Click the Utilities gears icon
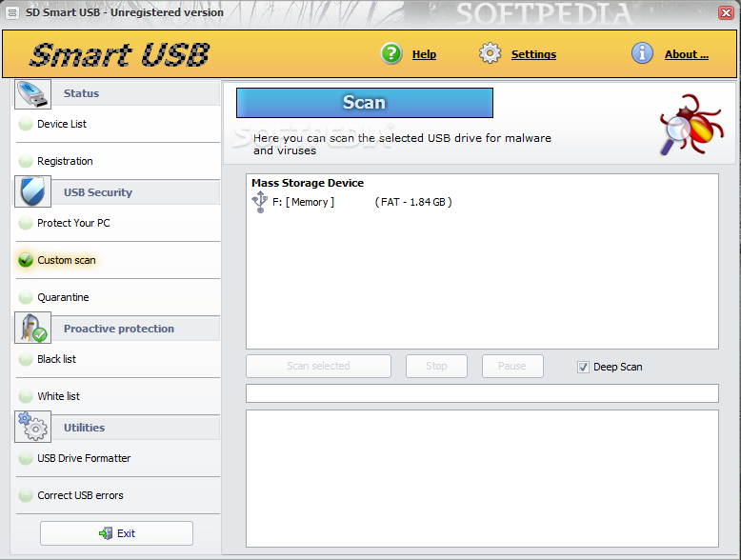 click(32, 427)
